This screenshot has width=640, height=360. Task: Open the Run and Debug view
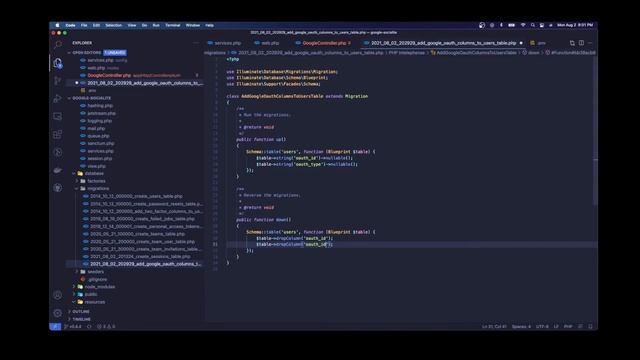pyautogui.click(x=58, y=98)
